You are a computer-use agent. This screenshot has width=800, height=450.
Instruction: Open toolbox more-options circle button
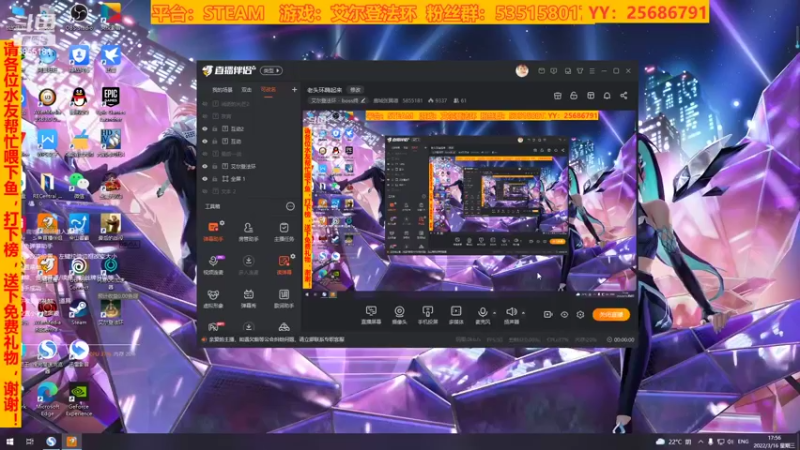click(290, 206)
